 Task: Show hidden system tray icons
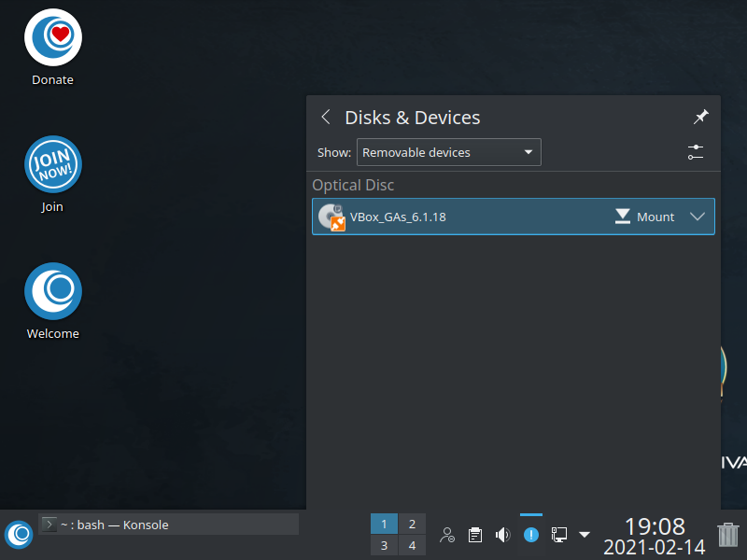click(585, 534)
